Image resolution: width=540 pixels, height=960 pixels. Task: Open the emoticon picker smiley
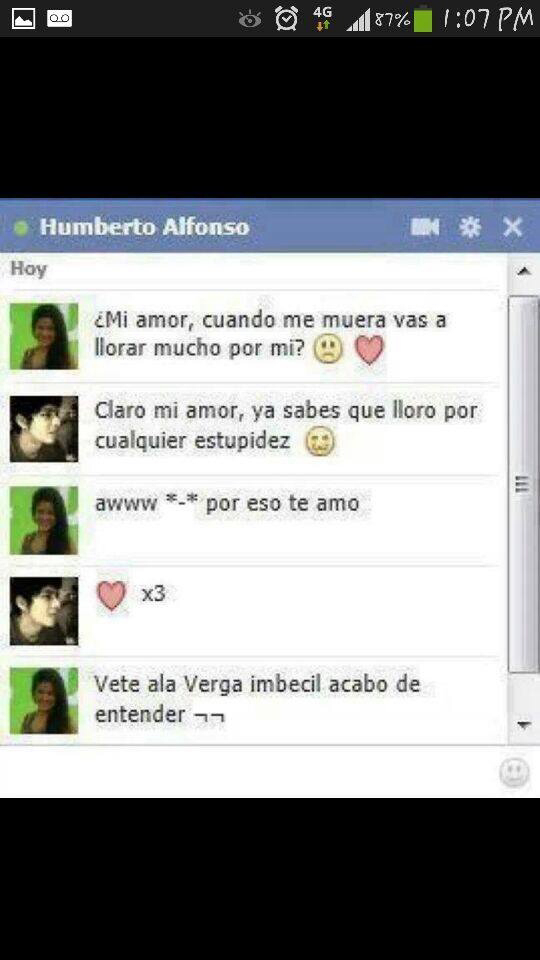tap(514, 772)
